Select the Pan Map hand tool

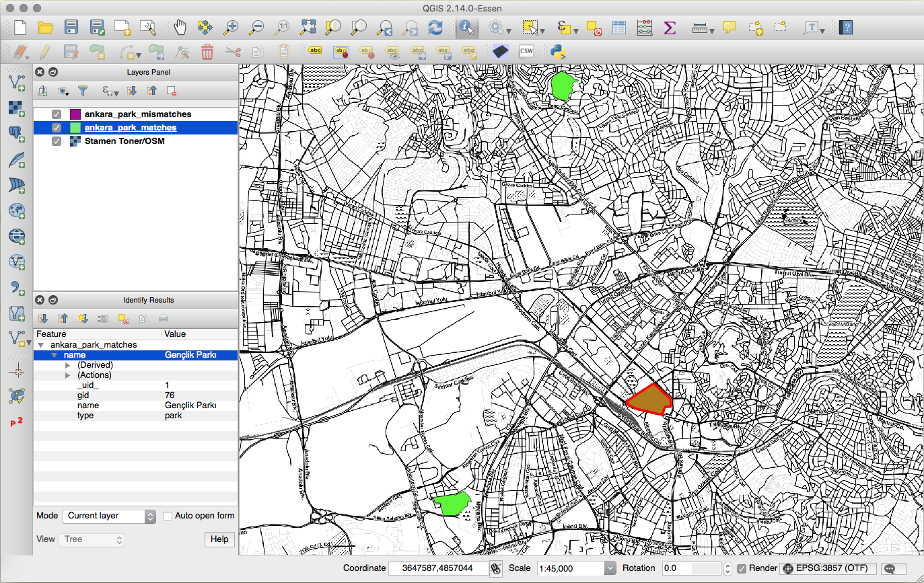pos(180,28)
